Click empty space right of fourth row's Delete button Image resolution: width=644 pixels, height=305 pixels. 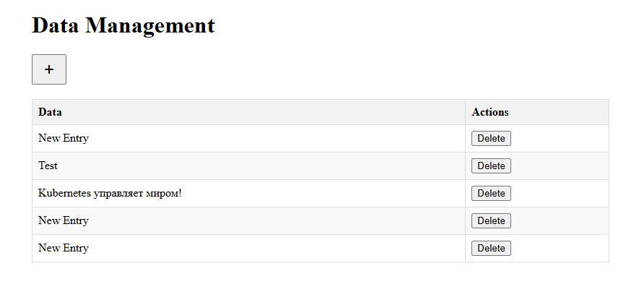click(560, 221)
